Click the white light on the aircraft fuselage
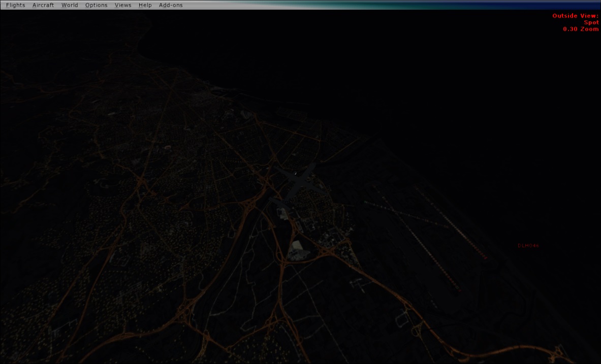The width and height of the screenshot is (601, 364). coord(295,173)
